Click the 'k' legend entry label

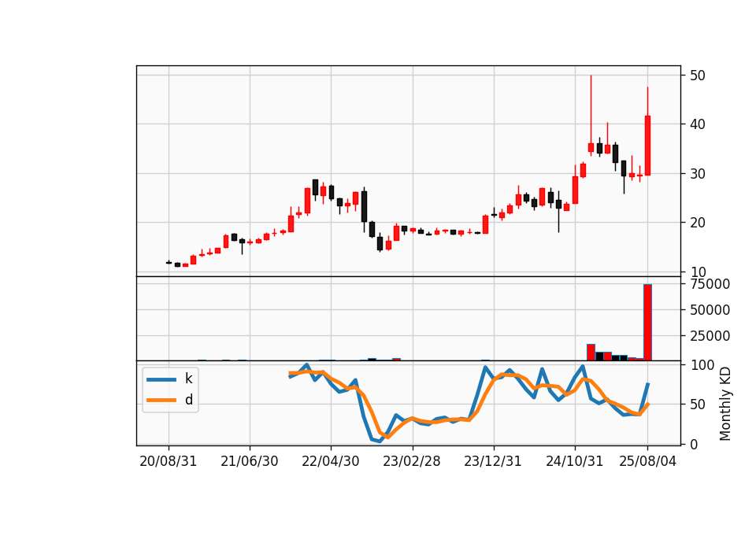coord(188,379)
